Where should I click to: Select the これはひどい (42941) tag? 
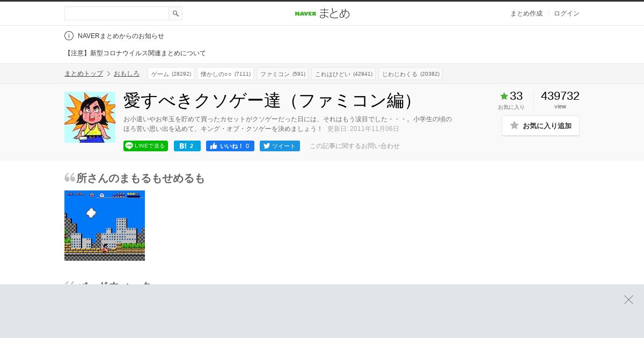click(x=343, y=74)
